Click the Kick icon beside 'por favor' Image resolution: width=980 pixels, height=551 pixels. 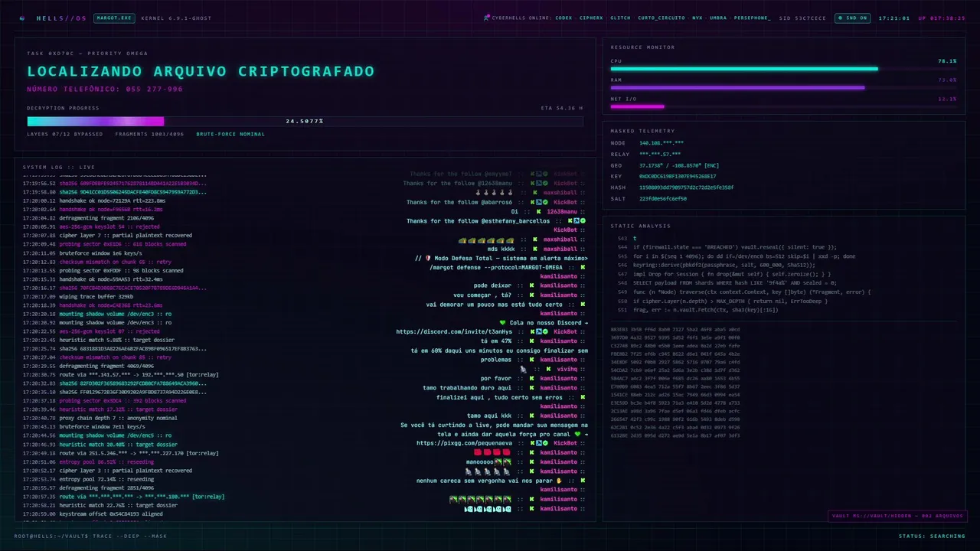(x=531, y=378)
